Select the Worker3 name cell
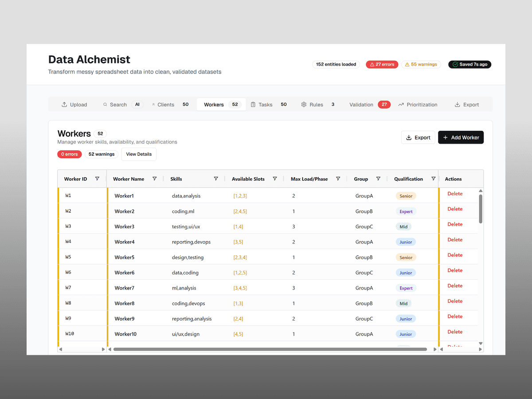Screen dimensions: 532x399 click(x=136, y=227)
